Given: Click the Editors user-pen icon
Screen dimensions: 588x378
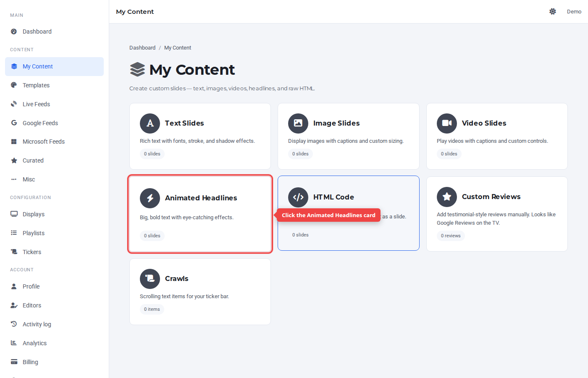Looking at the screenshot, I should tap(14, 305).
